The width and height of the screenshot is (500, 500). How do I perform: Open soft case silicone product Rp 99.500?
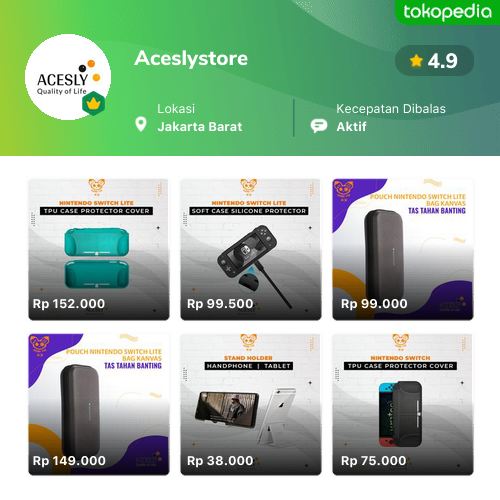[251, 249]
